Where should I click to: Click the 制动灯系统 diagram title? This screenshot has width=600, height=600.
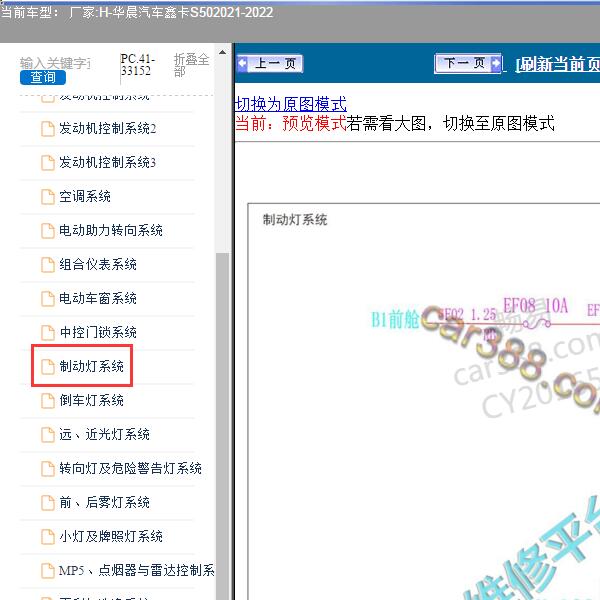295,220
